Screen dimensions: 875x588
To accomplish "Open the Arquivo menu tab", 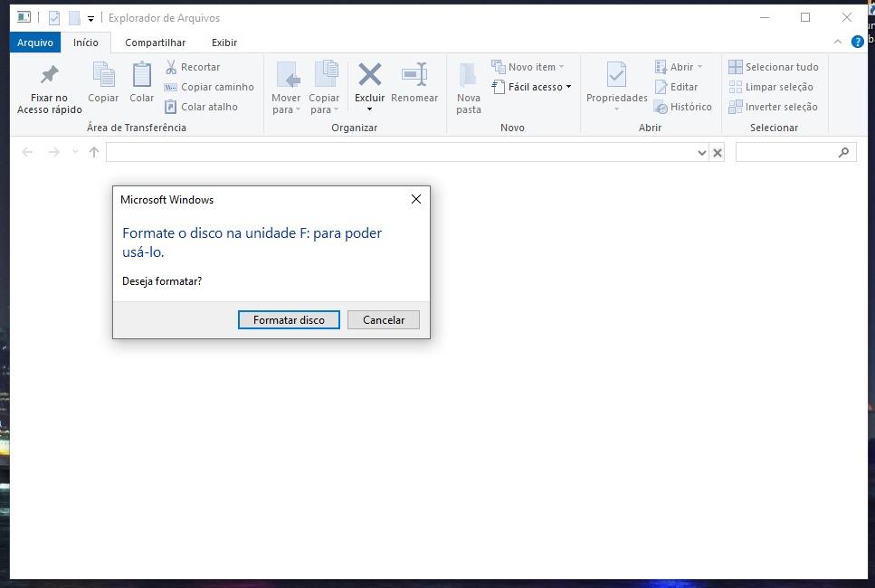I will point(35,43).
